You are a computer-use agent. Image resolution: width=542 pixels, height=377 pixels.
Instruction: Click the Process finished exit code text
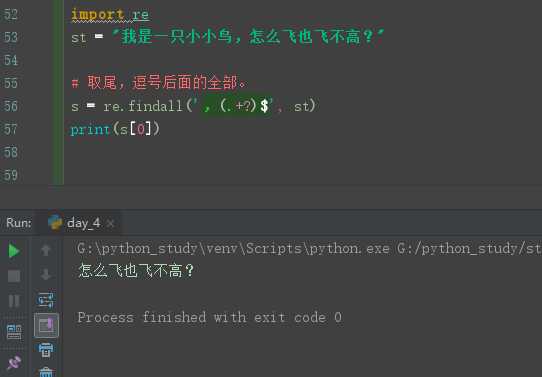[x=209, y=317]
